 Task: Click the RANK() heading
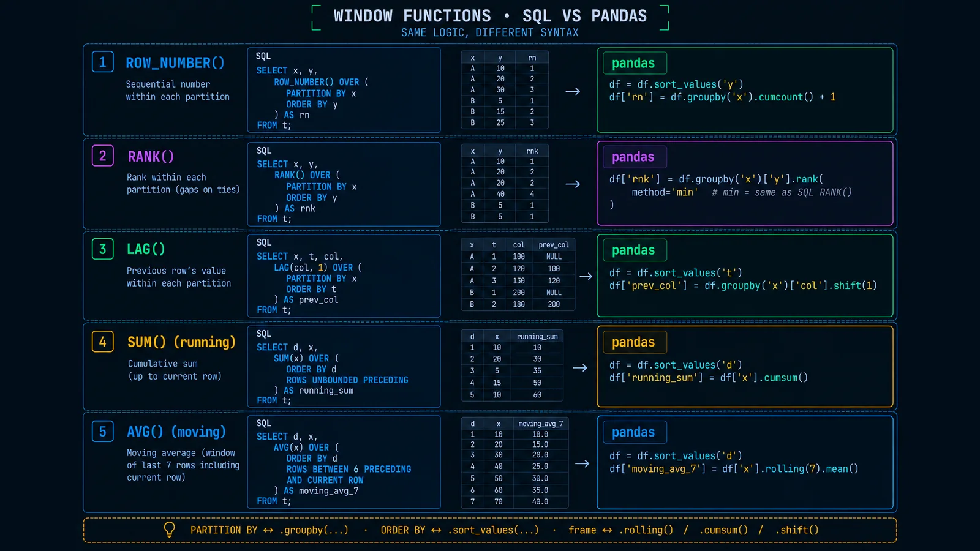pos(151,157)
